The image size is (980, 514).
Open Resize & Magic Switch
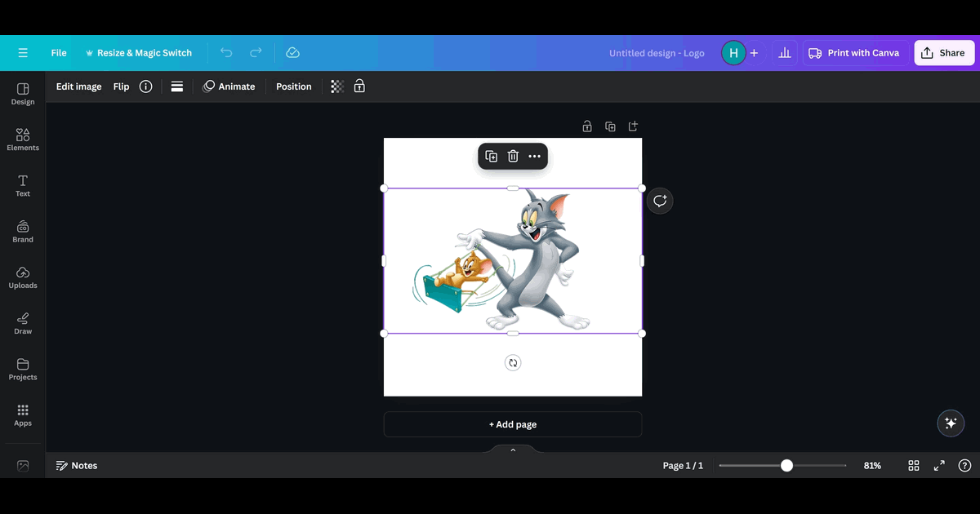coord(138,53)
